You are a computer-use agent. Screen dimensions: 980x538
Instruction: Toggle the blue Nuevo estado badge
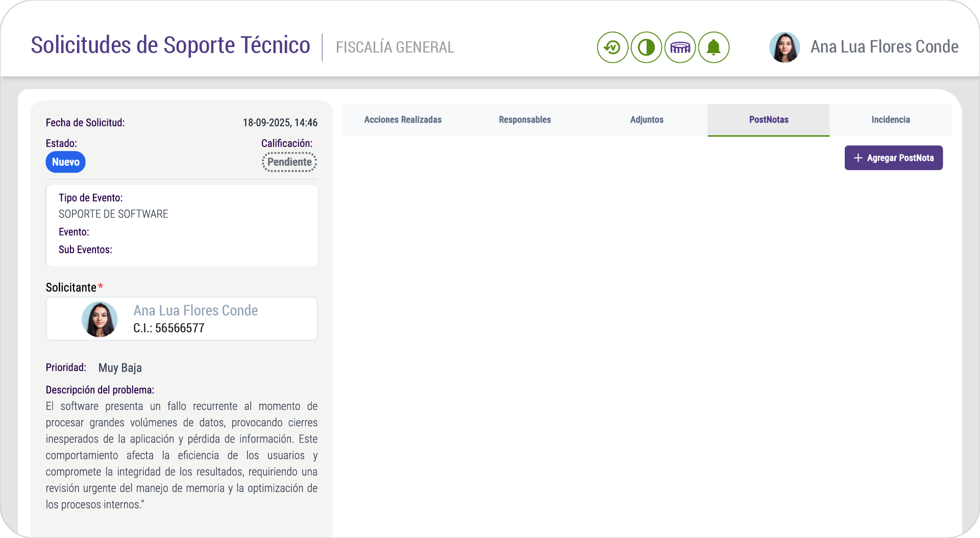65,162
